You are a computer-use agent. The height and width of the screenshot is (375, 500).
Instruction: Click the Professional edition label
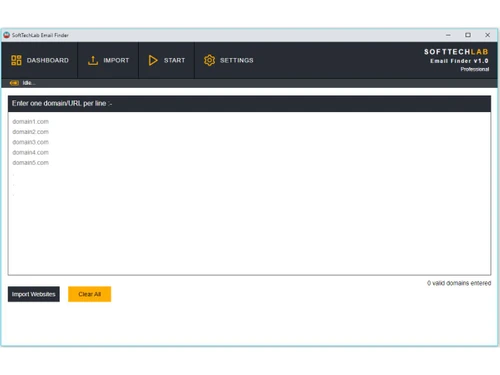475,69
